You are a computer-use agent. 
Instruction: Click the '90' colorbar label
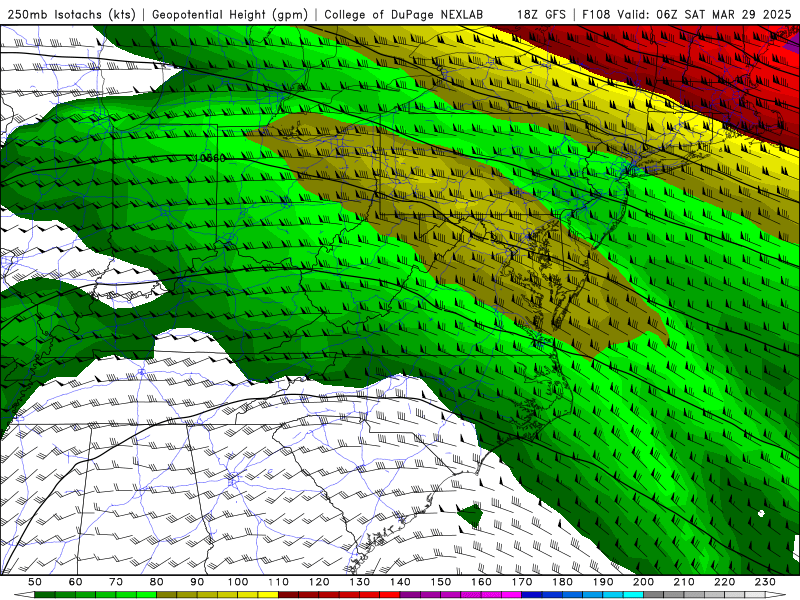tap(197, 582)
